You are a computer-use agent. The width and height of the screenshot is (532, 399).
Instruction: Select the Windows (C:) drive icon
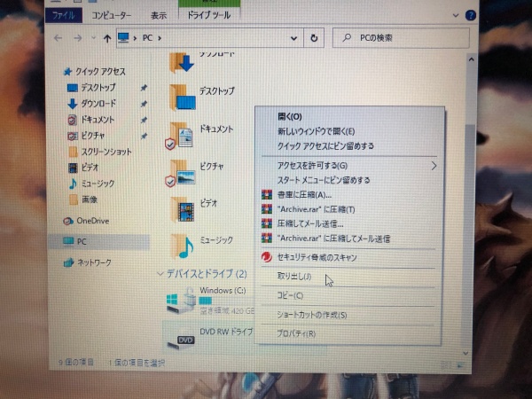[180, 301]
